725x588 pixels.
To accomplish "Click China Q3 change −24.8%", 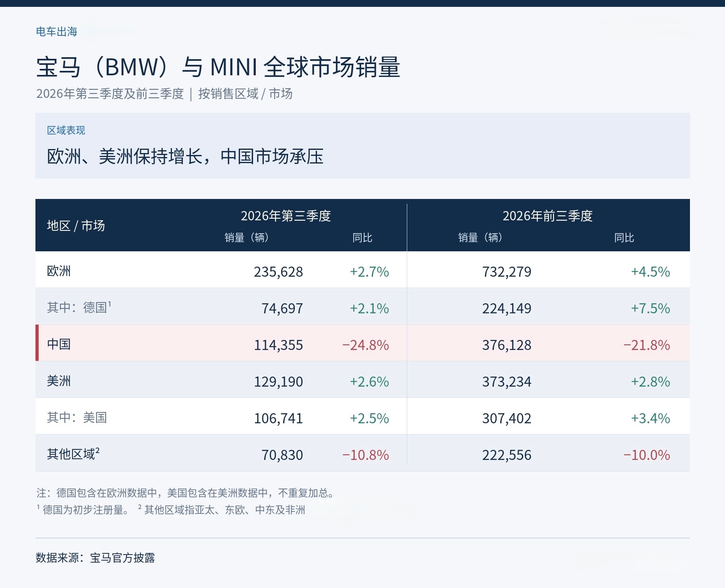I will tap(366, 345).
